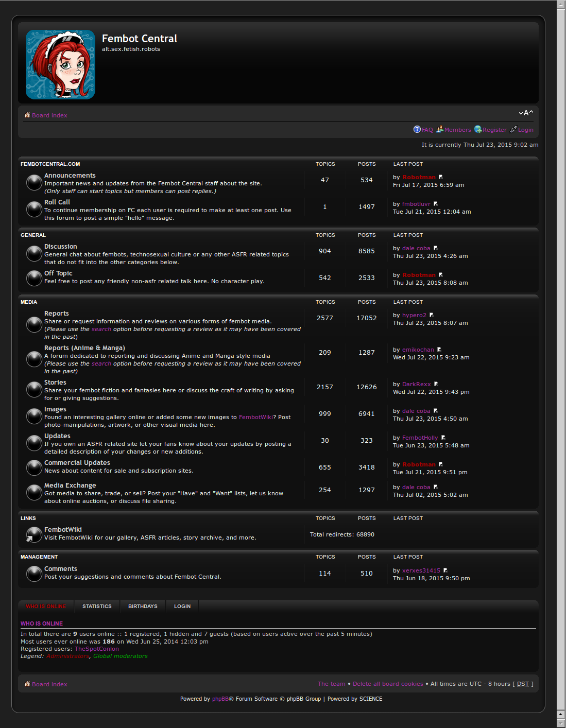Click the FAQ help icon
The width and height of the screenshot is (566, 728).
point(417,129)
